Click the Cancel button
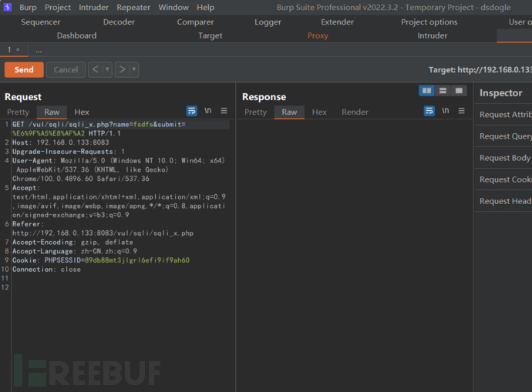 66,69
